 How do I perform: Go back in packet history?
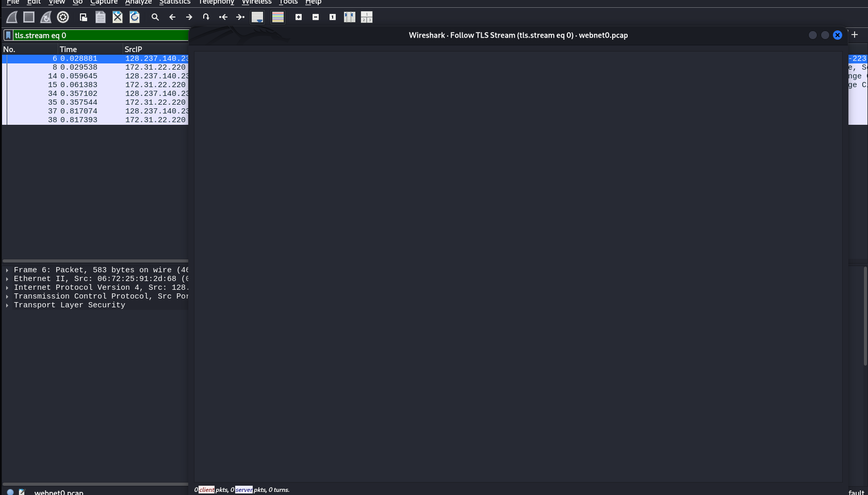pyautogui.click(x=172, y=17)
